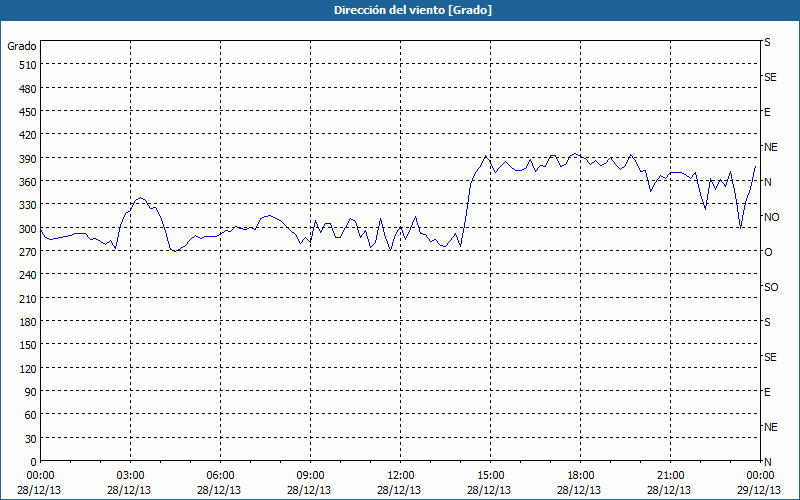
Task: Click compass label 'N' at the 360 level
Action: tap(767, 182)
